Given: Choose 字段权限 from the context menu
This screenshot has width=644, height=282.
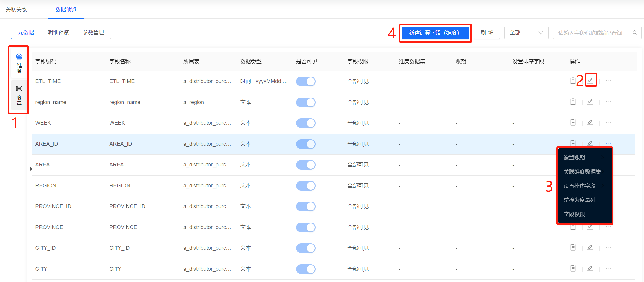Looking at the screenshot, I should coord(584,214).
